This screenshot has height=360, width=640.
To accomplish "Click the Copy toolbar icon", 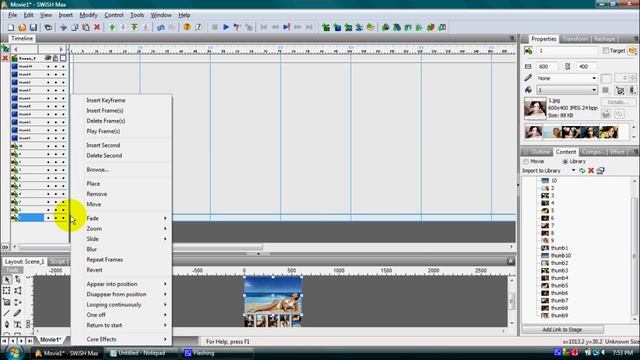I will click(75, 27).
